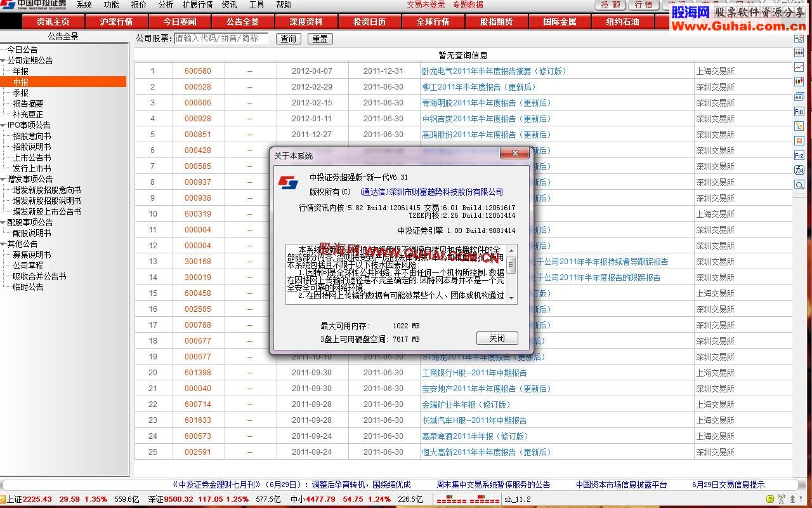Click the yellow up-arrow status bar icon
The image size is (812, 508).
click(770, 500)
